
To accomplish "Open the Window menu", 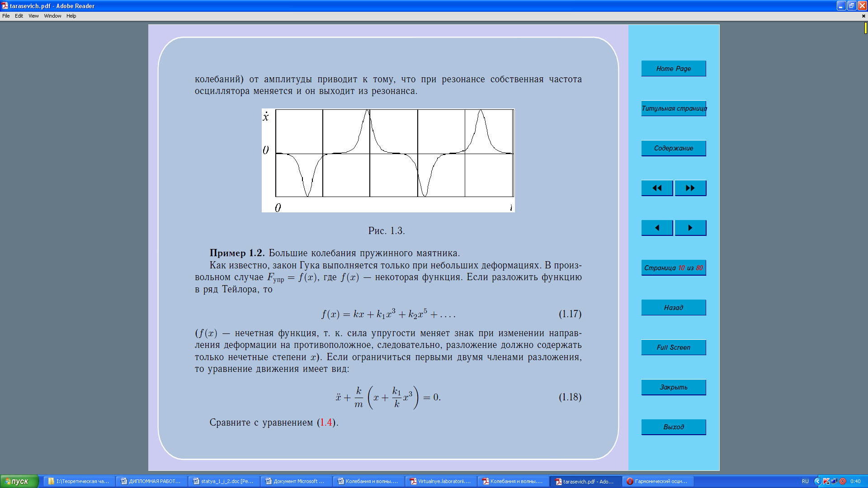I will coord(52,16).
